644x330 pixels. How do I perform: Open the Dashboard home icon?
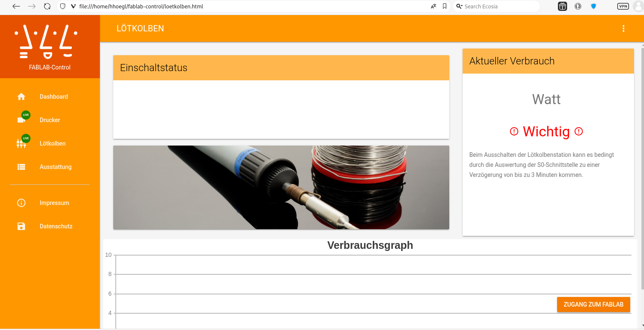point(21,97)
